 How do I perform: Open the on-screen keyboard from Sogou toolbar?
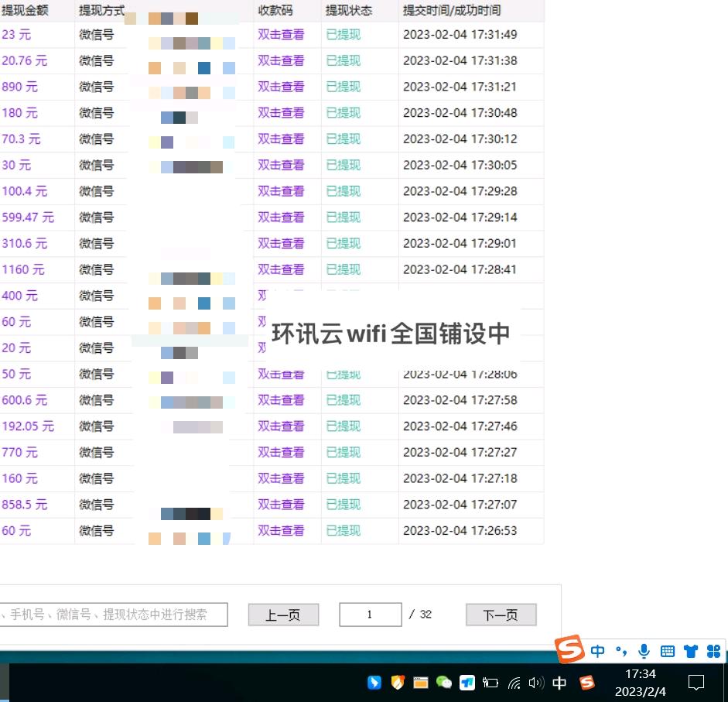pos(667,650)
